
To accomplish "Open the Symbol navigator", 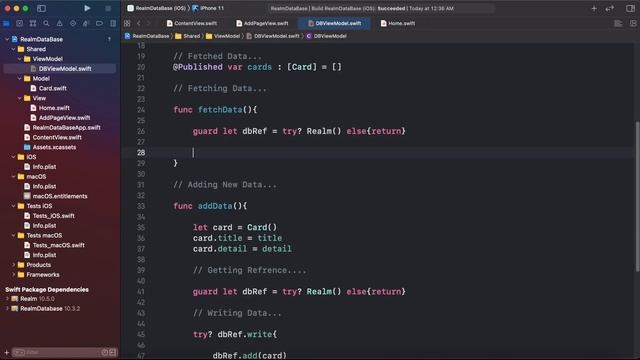I will click(x=33, y=23).
